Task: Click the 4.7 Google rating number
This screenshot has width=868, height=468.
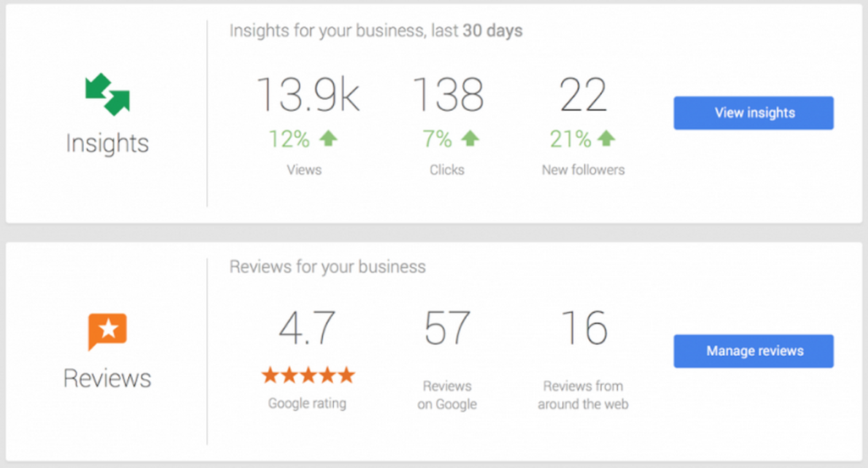Action: (307, 328)
